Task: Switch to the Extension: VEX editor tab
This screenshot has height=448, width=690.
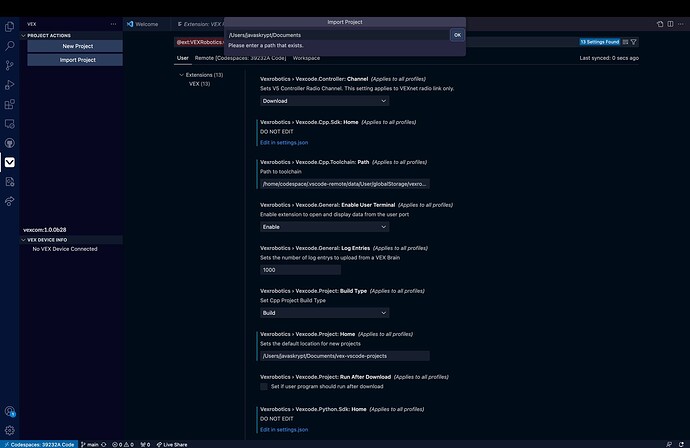Action: (x=199, y=24)
